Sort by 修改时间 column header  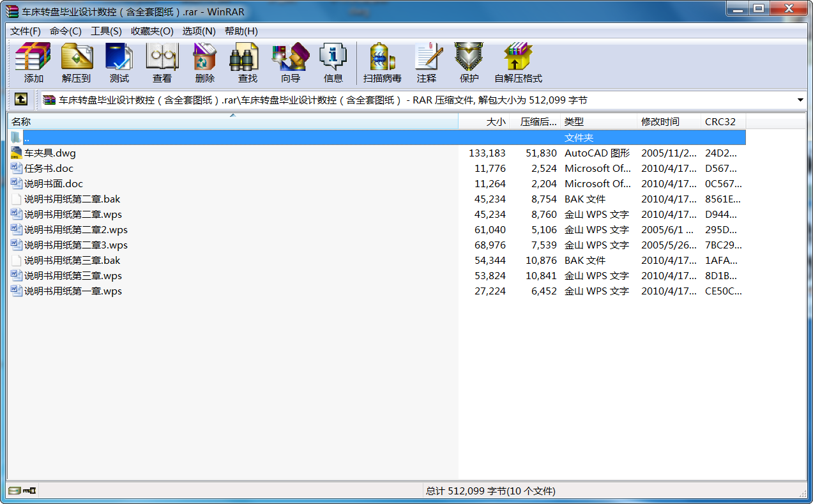click(x=669, y=121)
